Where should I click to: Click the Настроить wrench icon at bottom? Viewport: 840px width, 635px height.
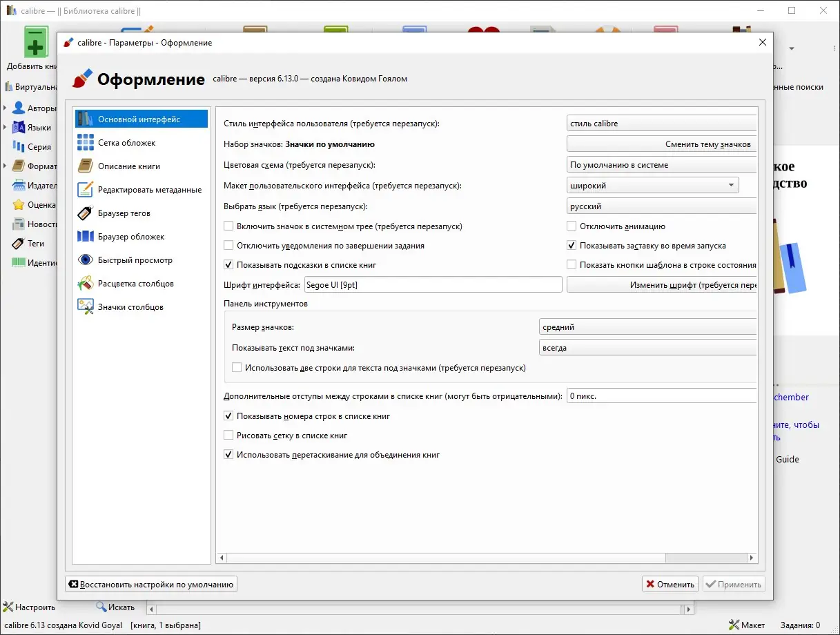point(8,607)
